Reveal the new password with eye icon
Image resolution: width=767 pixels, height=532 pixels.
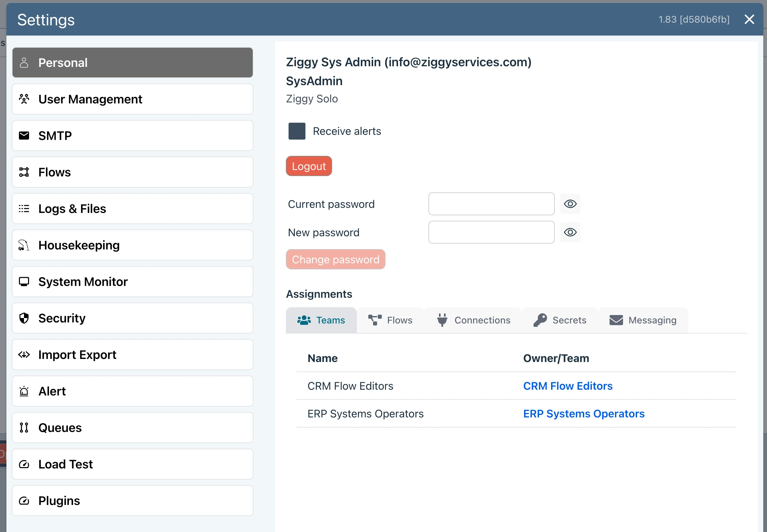click(x=570, y=232)
